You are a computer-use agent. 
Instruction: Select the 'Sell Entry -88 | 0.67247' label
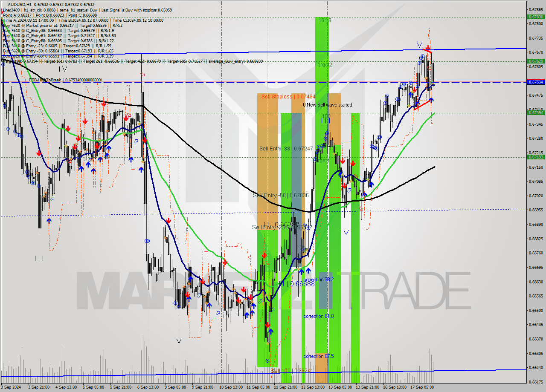tap(286, 148)
